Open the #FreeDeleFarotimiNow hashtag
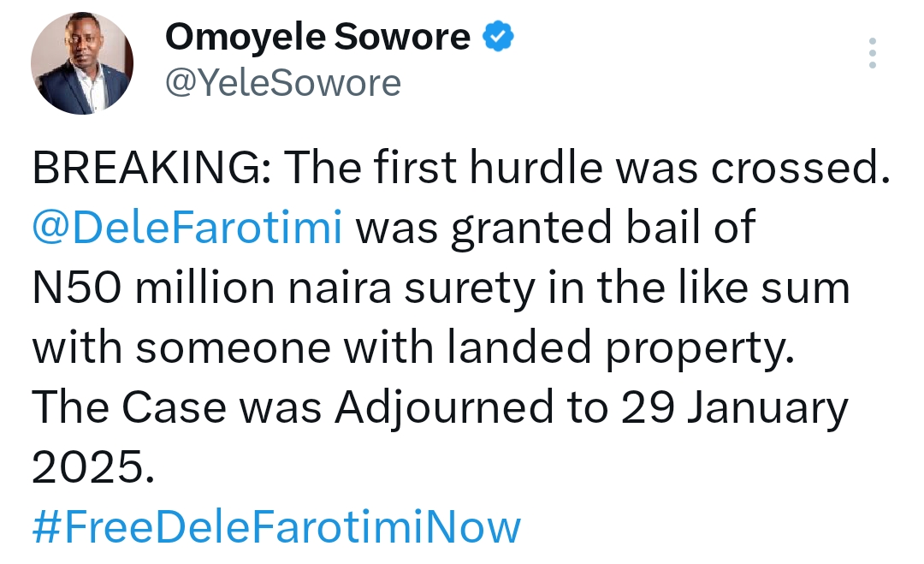The image size is (924, 564). pyautogui.click(x=276, y=527)
